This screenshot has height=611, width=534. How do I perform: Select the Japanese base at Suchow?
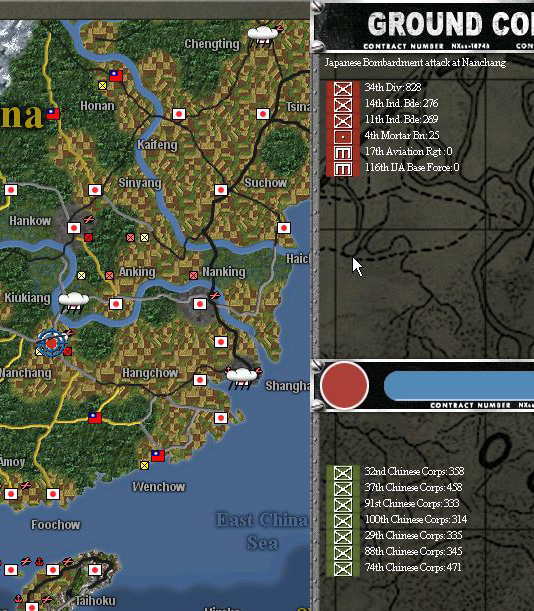(x=221, y=190)
